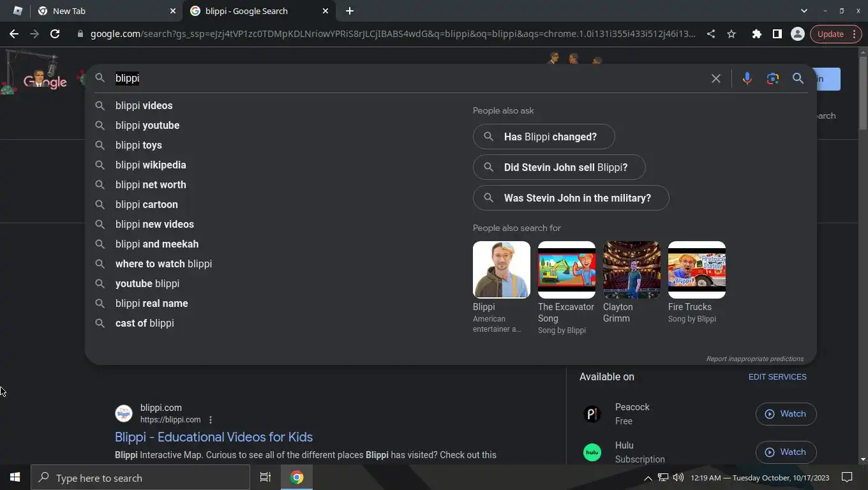Open Chrome extensions puzzle icon

[757, 34]
